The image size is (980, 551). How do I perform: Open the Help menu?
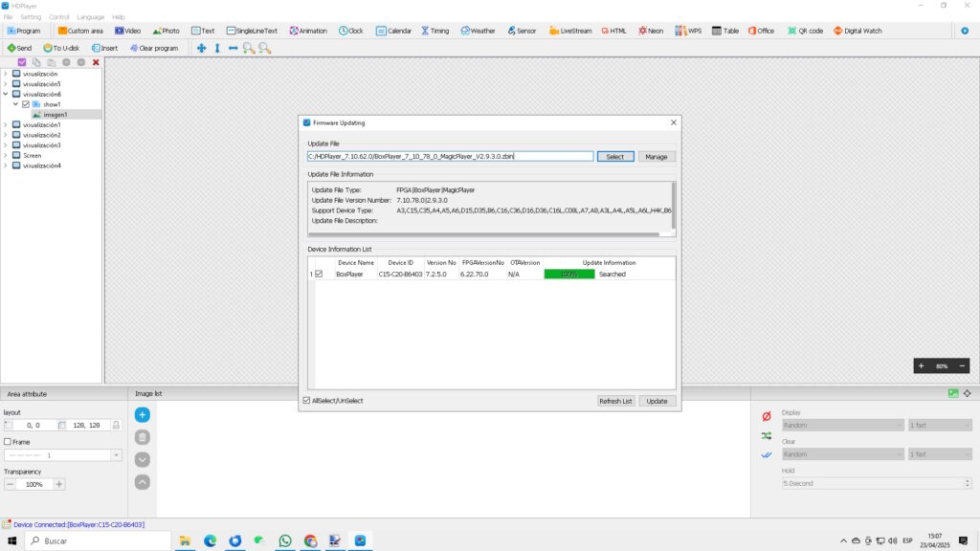tap(118, 17)
